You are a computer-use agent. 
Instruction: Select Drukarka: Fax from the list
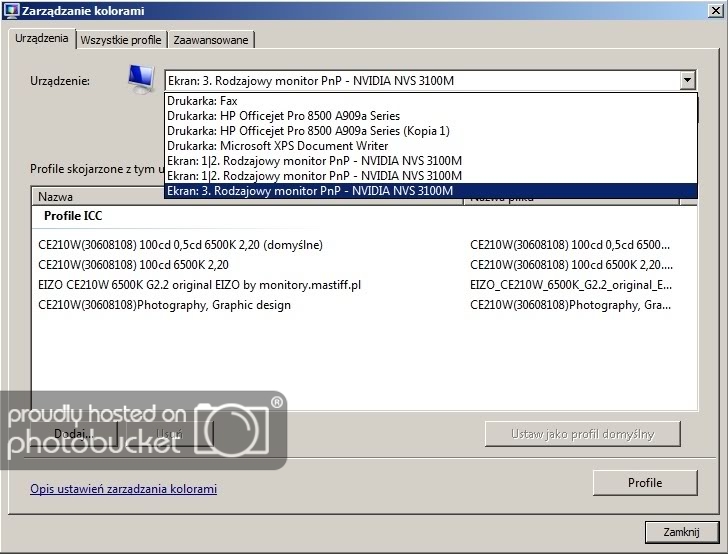(x=430, y=101)
